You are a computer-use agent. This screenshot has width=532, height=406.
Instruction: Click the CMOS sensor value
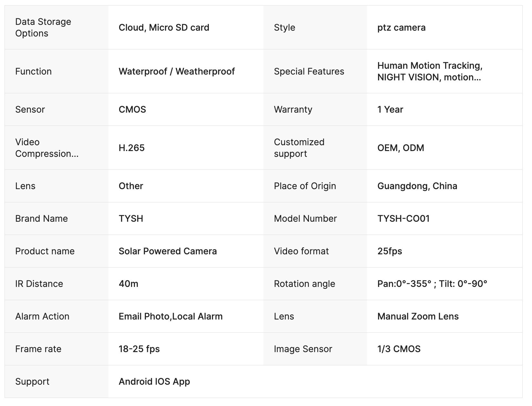click(132, 109)
